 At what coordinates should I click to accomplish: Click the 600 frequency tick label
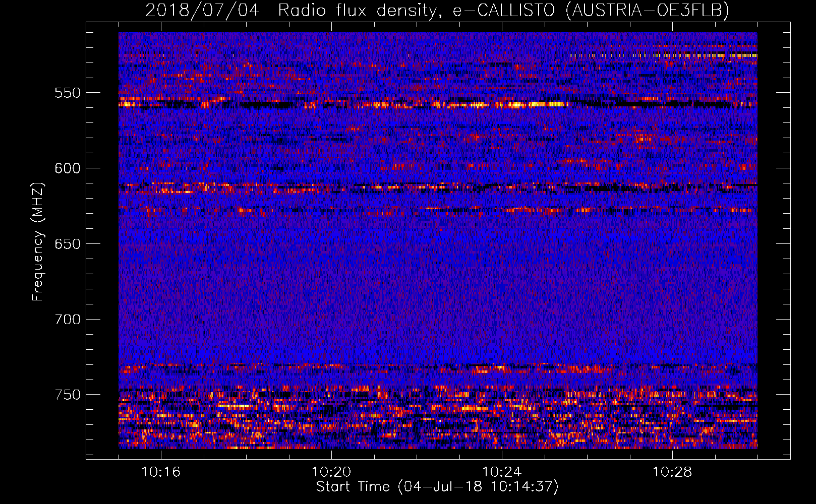pyautogui.click(x=68, y=168)
